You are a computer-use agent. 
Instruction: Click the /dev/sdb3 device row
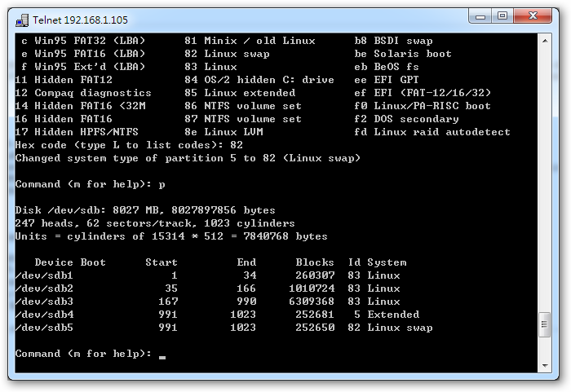(207, 302)
